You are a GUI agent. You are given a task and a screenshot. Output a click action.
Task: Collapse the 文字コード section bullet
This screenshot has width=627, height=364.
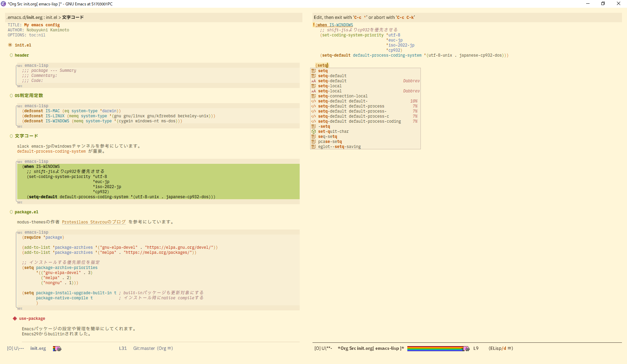(11, 136)
